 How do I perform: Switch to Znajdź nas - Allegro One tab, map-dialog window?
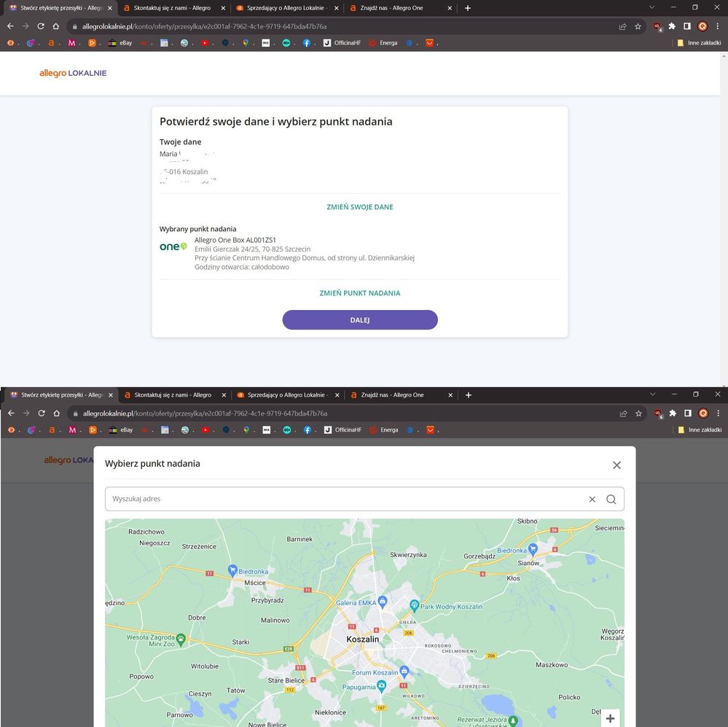pos(399,395)
